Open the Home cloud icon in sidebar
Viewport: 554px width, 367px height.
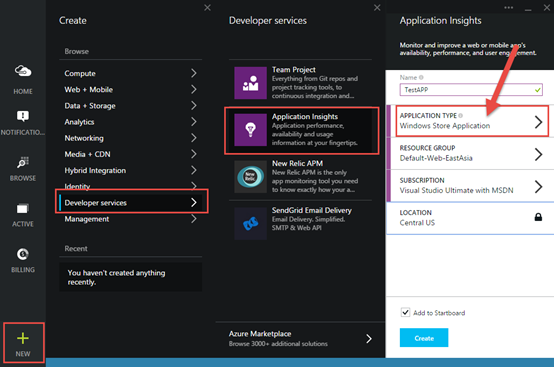tap(23, 71)
